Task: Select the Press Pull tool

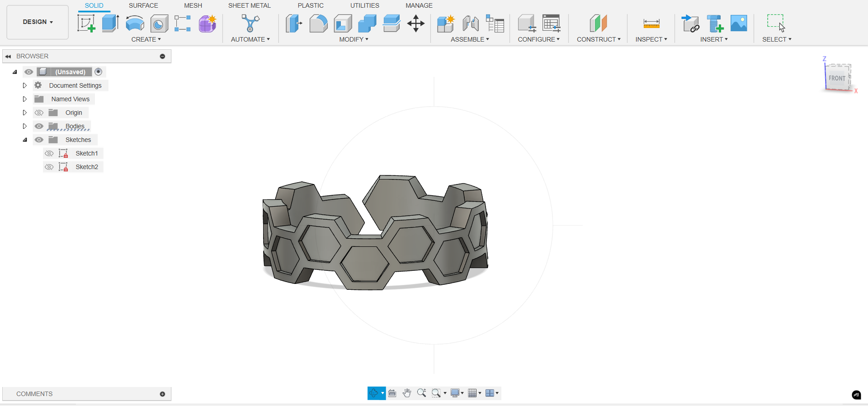Action: pos(294,23)
